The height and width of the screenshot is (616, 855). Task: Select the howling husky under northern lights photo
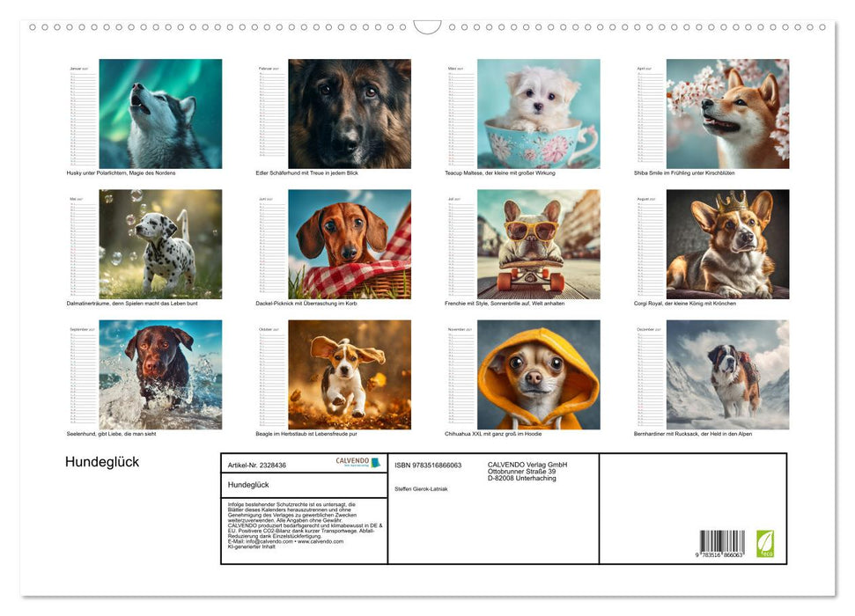pos(160,114)
